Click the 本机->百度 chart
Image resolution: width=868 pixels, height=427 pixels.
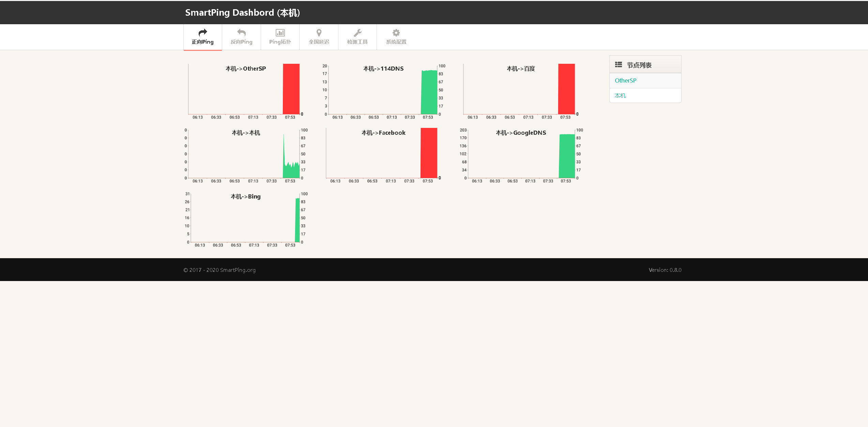pyautogui.click(x=520, y=90)
